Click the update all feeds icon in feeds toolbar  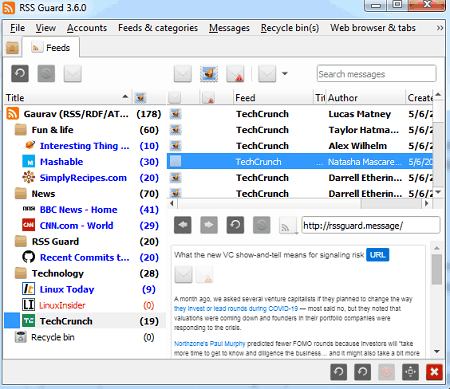point(20,73)
